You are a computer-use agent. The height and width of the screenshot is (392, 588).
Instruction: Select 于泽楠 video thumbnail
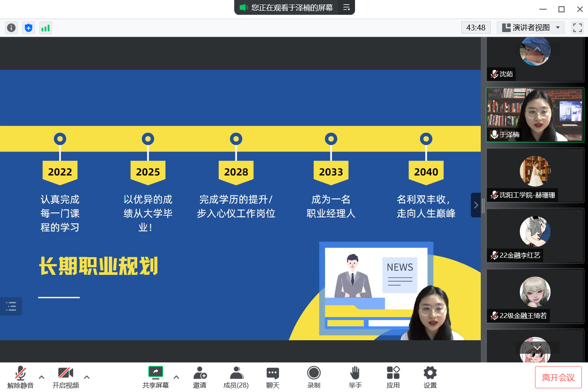point(535,115)
